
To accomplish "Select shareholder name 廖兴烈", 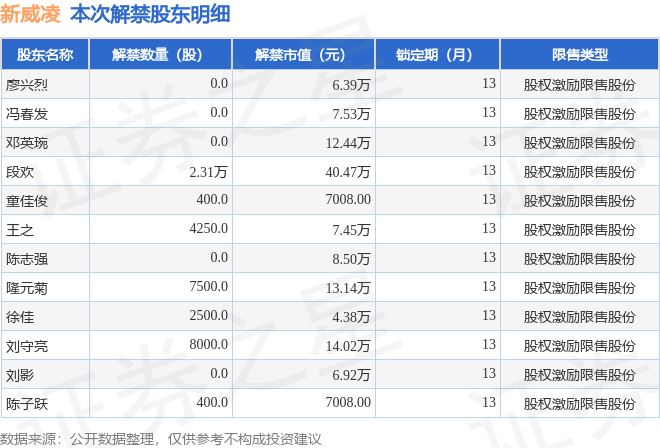I will pos(27,85).
